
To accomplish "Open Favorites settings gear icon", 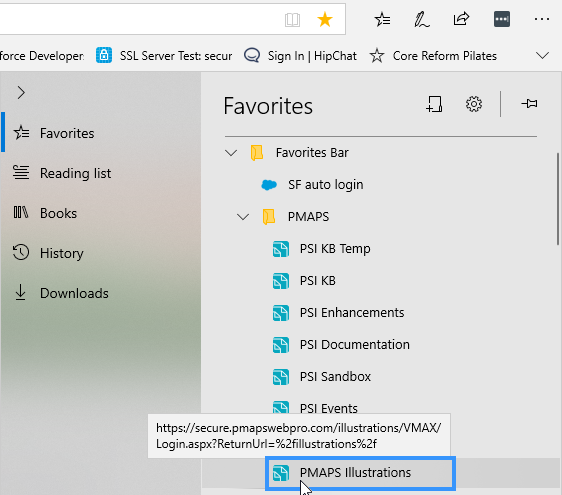I will pos(473,104).
